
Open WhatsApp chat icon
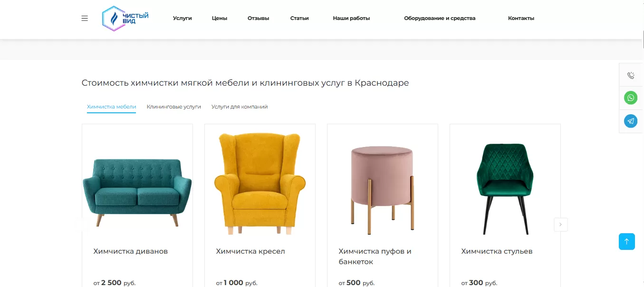(631, 98)
